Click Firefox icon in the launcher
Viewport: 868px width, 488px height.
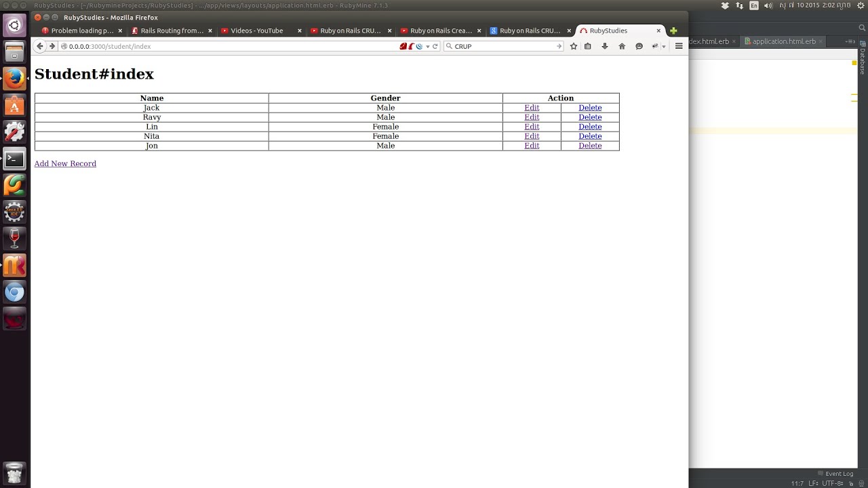(x=14, y=79)
